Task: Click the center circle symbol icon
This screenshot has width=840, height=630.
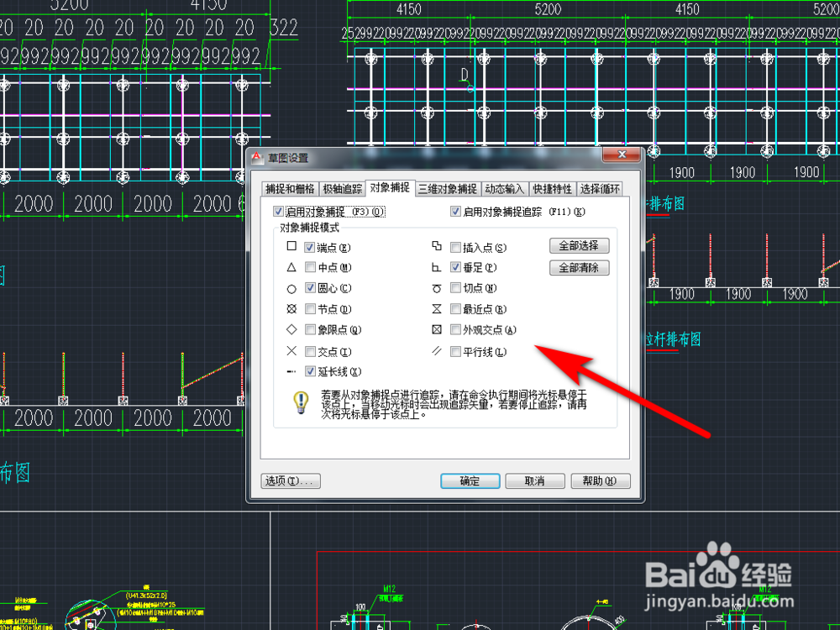Action: (x=291, y=289)
